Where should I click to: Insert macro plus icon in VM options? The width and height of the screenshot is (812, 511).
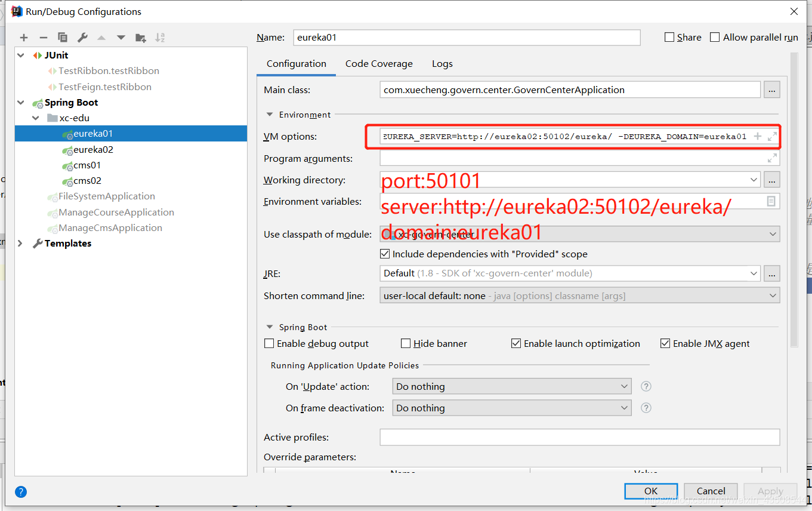point(757,136)
